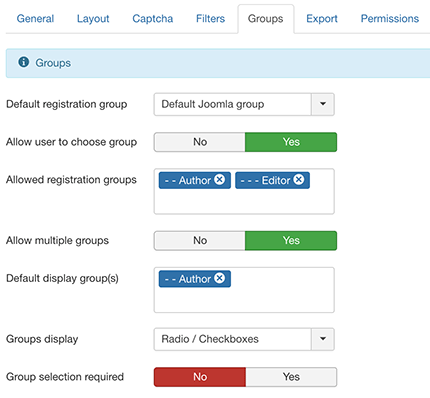Click the Groups heading text in blue banner
This screenshot has width=430, height=398.
[53, 63]
